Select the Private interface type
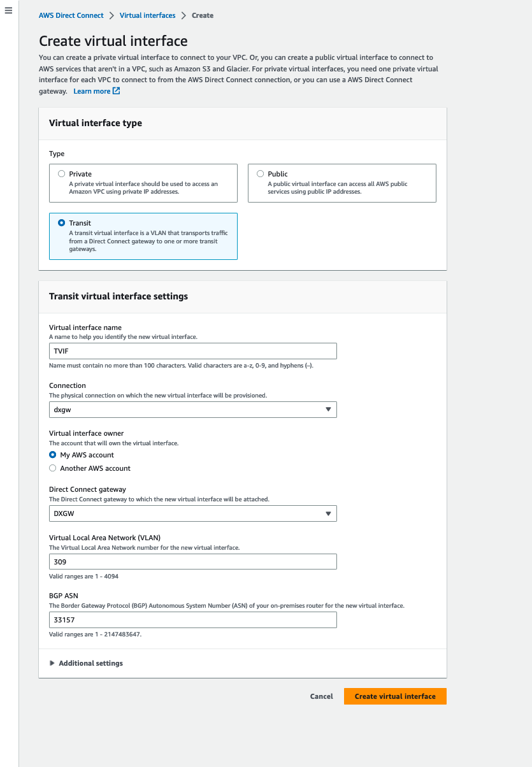Image resolution: width=532 pixels, height=767 pixels. coord(62,174)
